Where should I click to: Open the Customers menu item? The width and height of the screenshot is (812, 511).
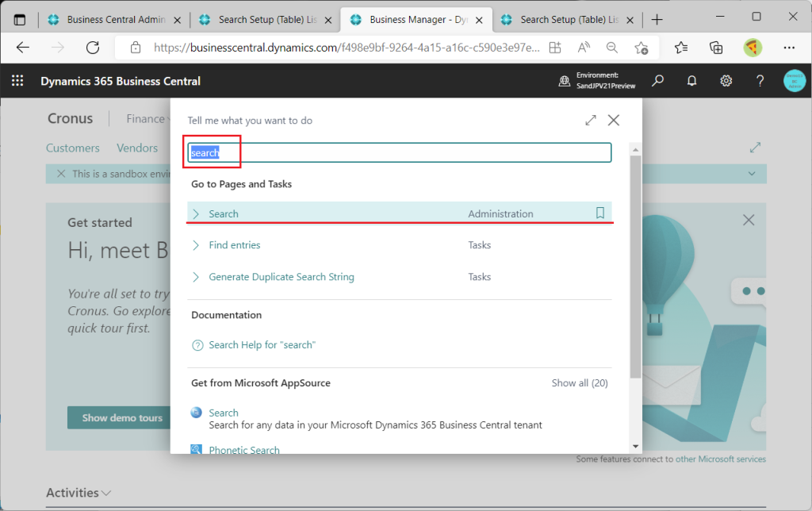[x=72, y=148]
